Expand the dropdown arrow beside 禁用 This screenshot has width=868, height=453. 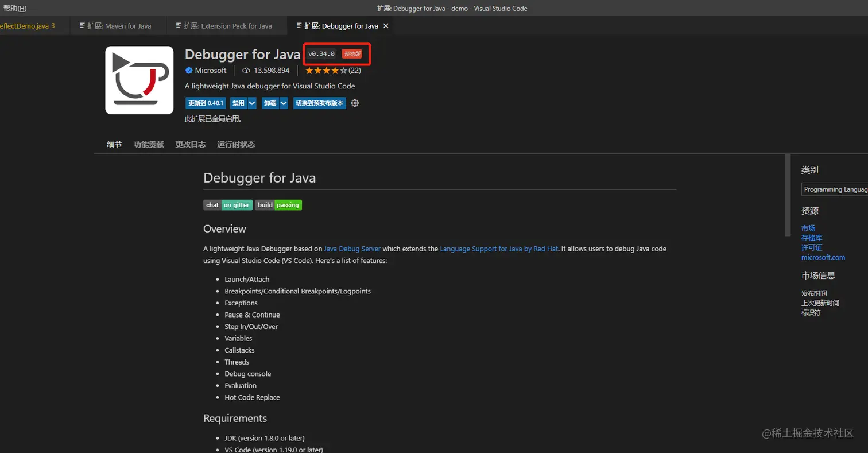pos(252,103)
